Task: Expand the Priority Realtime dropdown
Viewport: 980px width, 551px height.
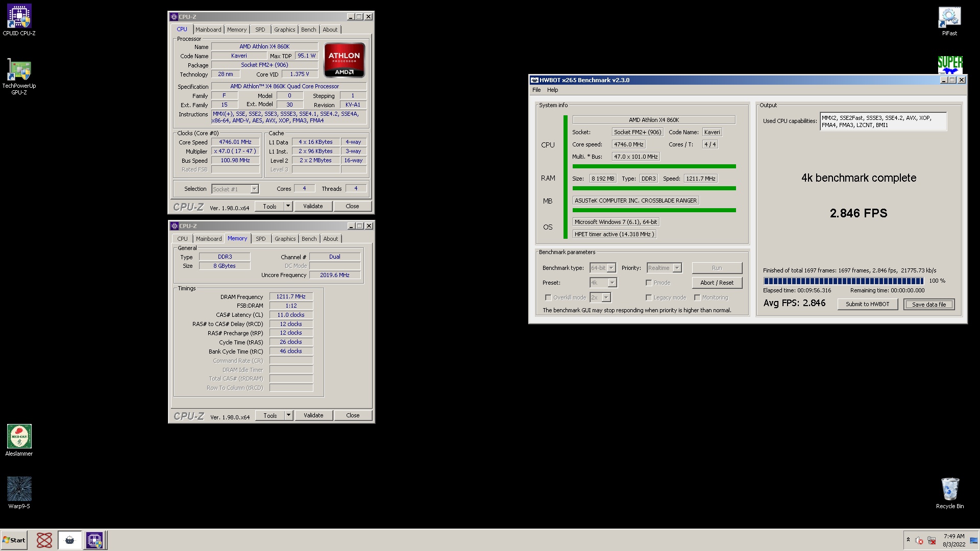Action: [x=677, y=268]
